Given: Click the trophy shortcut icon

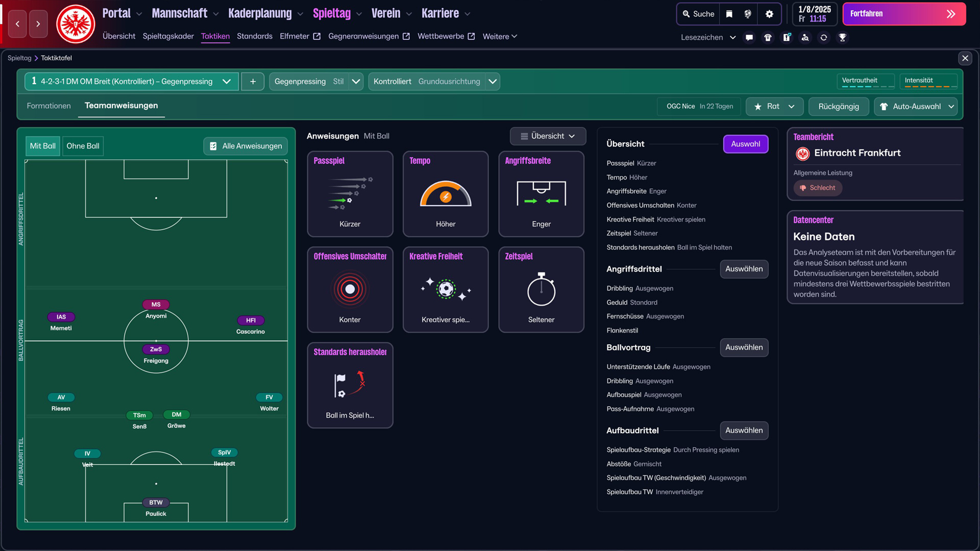Looking at the screenshot, I should click(x=842, y=37).
